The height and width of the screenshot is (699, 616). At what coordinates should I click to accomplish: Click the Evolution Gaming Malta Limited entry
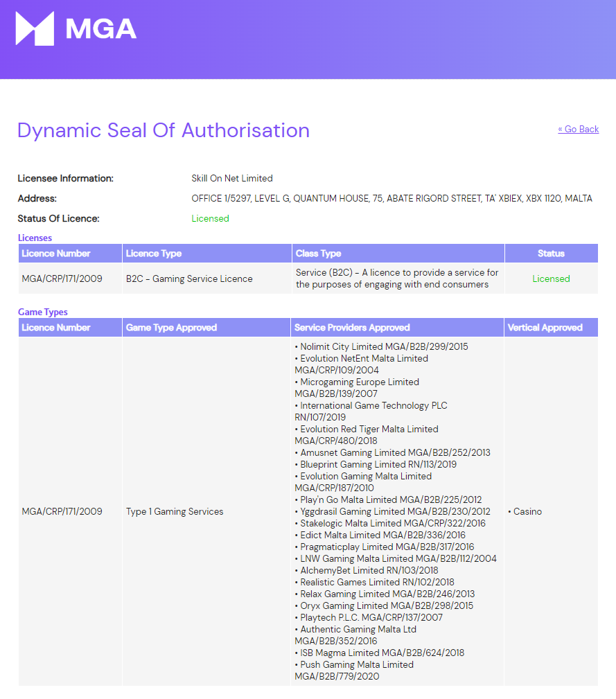(x=363, y=482)
